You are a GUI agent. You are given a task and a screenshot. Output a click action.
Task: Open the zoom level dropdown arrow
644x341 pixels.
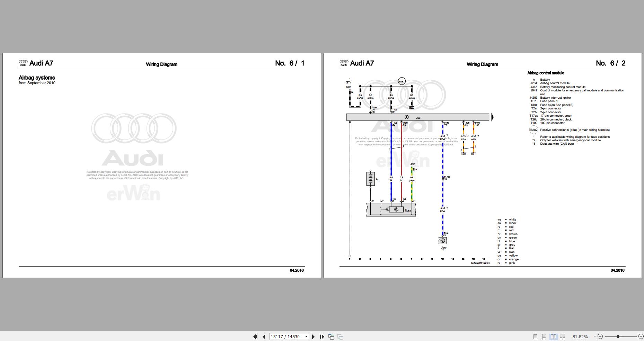595,336
